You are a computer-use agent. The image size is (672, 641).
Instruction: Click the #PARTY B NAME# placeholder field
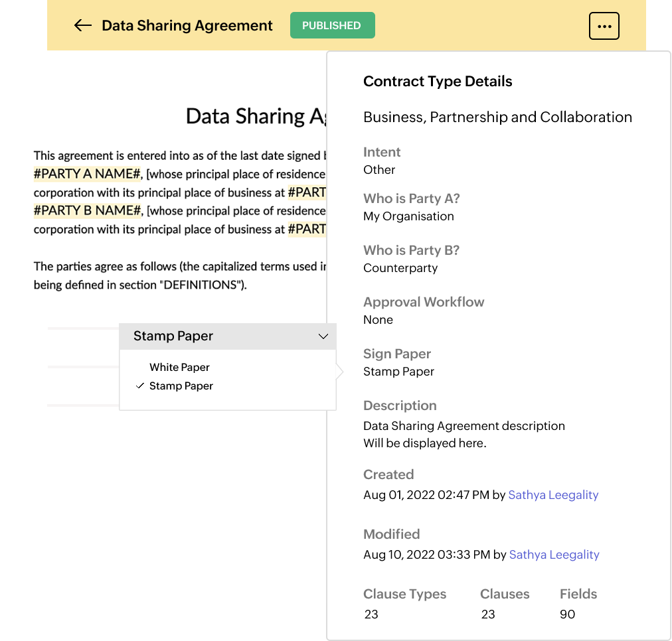(88, 211)
